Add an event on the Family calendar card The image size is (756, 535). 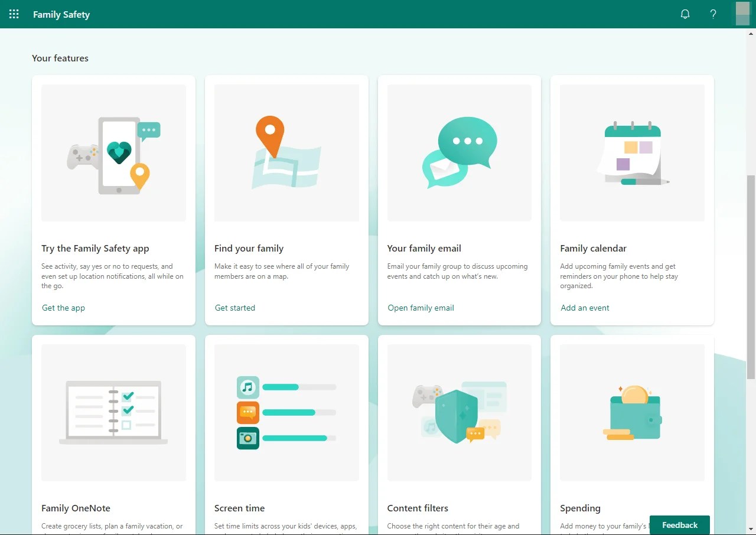click(x=585, y=308)
